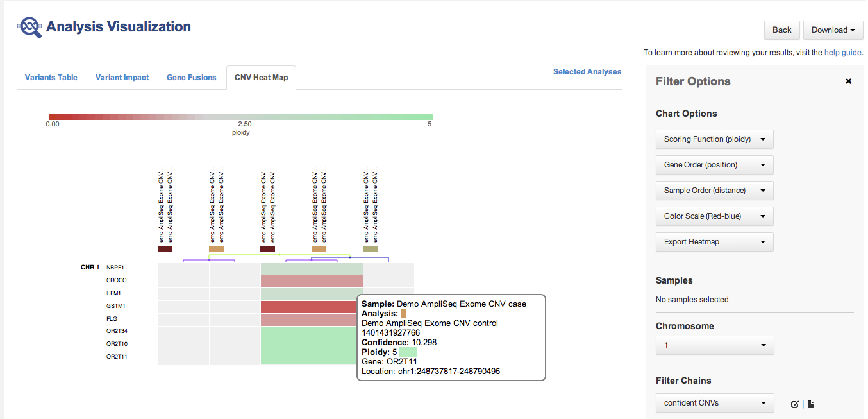Select the leftmost dark red sample swatch
Viewport: 868px width, 419px height.
pyautogui.click(x=165, y=249)
